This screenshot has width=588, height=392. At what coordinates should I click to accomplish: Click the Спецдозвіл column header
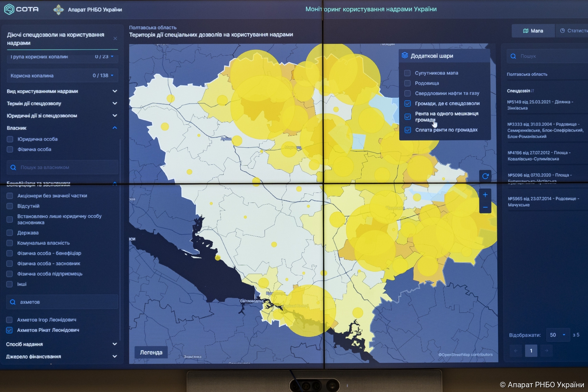(x=518, y=91)
